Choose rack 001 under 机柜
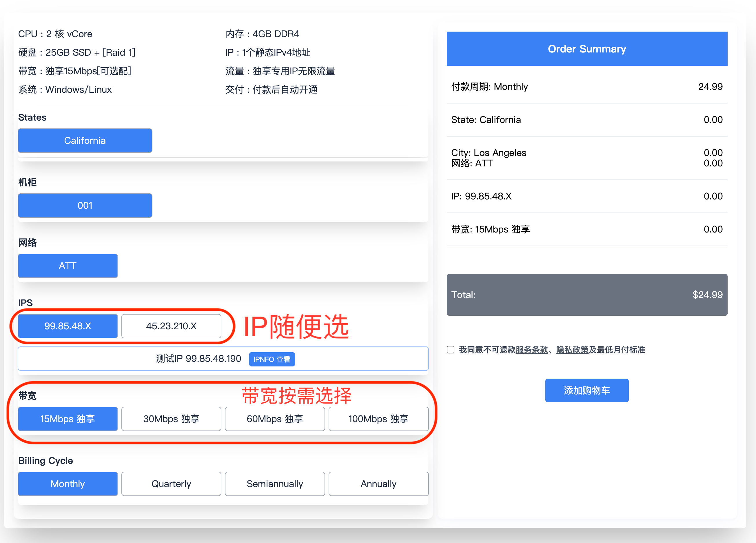The width and height of the screenshot is (756, 543). (85, 206)
